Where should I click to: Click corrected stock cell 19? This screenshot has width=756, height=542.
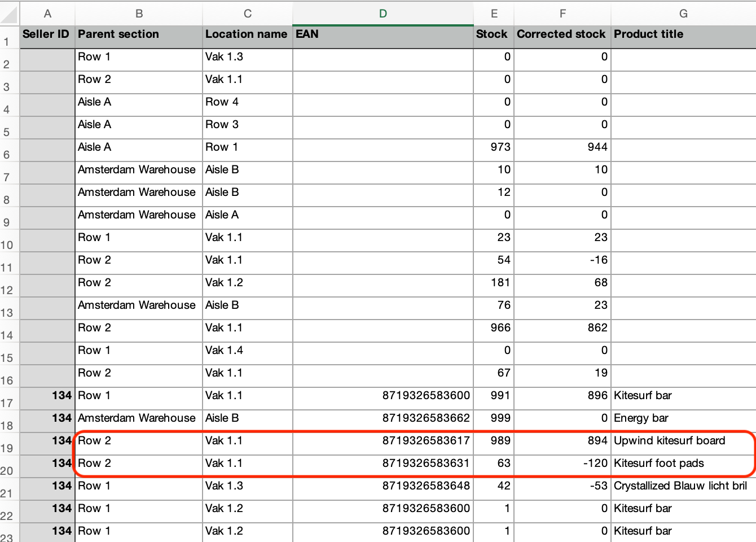(x=562, y=376)
